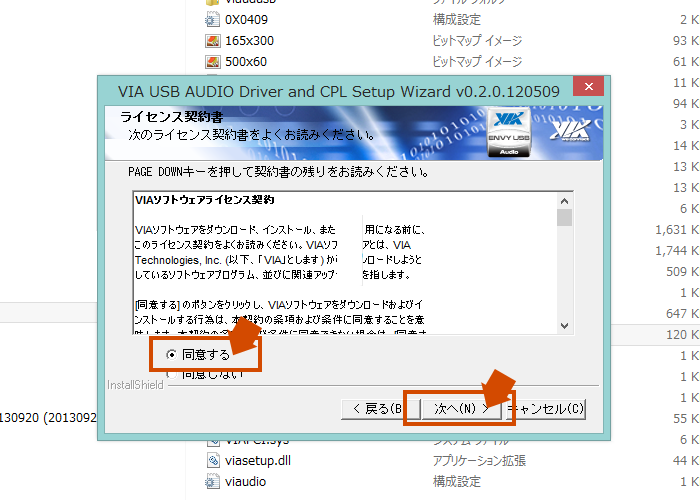Click the icon of the 0X0409 configuration file

coord(212,20)
